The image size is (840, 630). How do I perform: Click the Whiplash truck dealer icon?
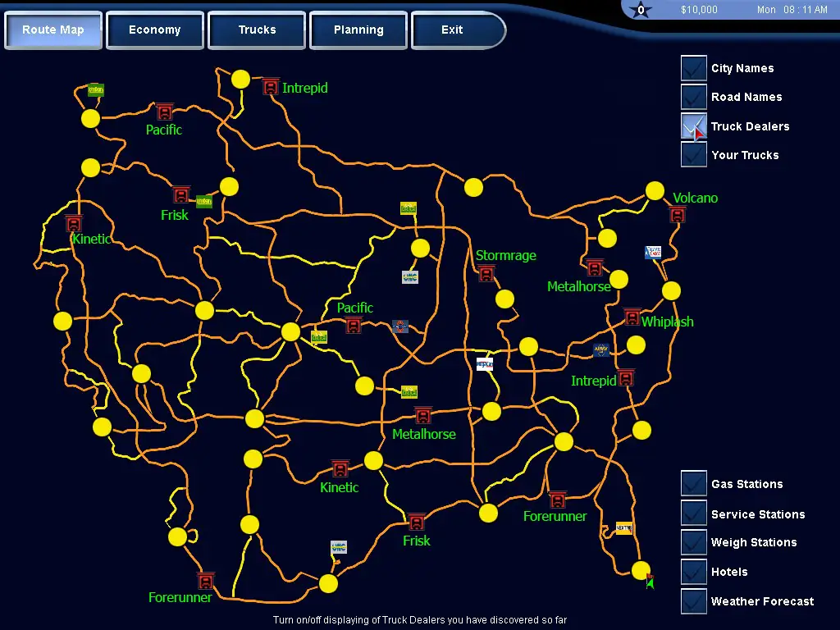pyautogui.click(x=632, y=317)
